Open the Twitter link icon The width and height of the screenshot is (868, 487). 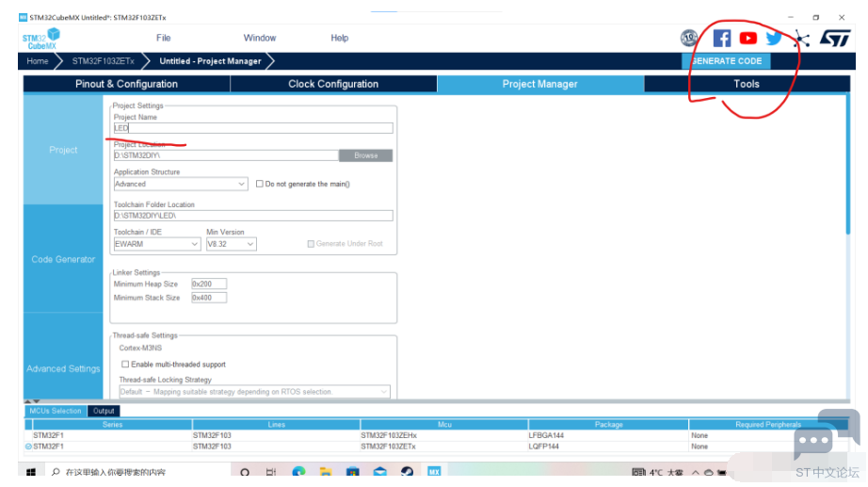pos(774,38)
